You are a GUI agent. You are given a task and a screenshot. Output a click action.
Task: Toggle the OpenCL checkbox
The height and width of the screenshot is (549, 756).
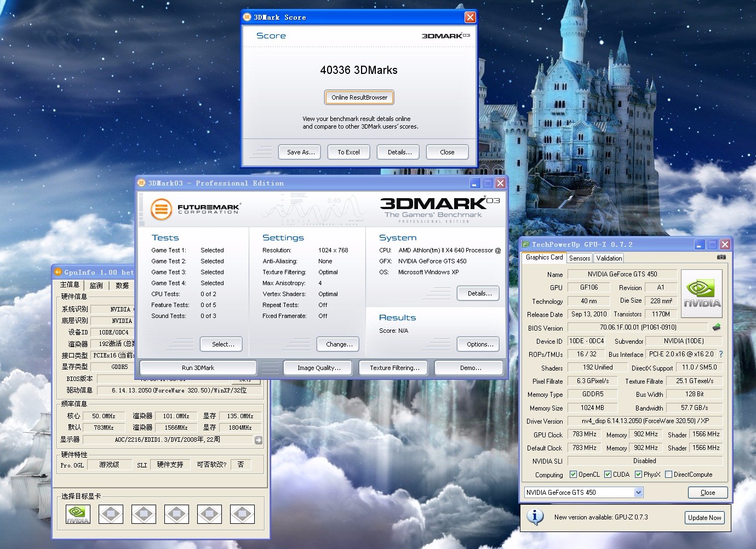[x=573, y=475]
